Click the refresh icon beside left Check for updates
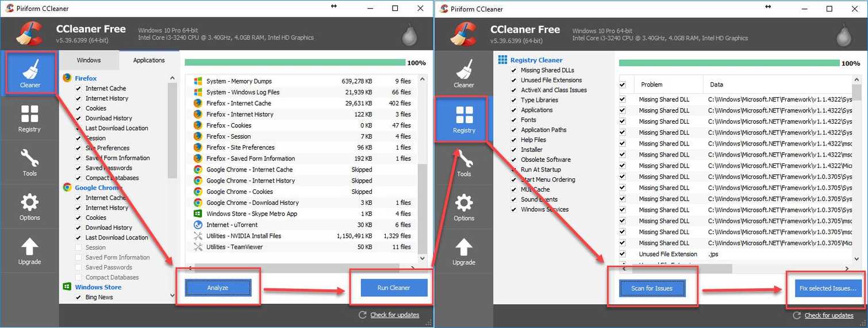 click(x=362, y=315)
